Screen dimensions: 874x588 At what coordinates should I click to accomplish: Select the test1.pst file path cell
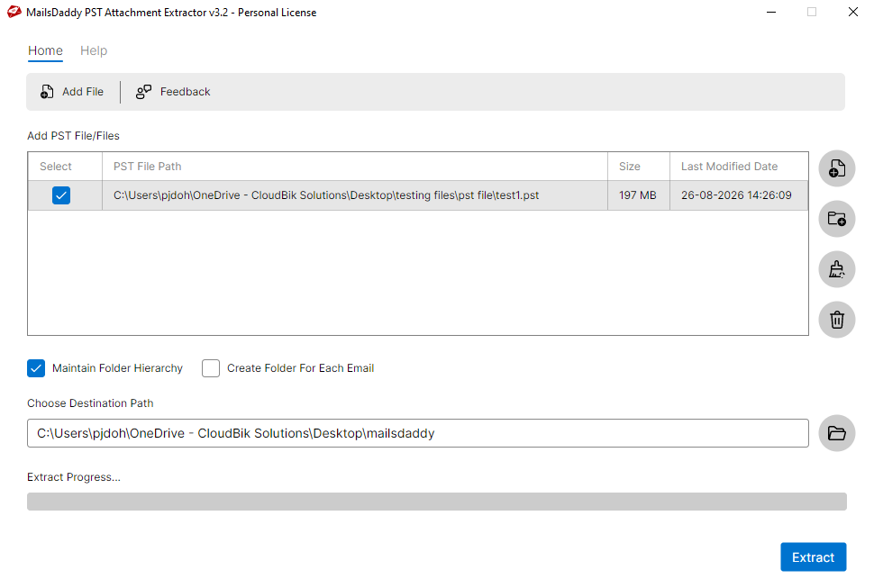coord(355,195)
